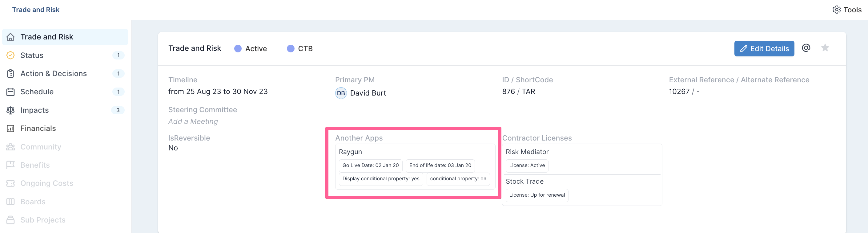This screenshot has width=868, height=233.
Task: Toggle the favorite star icon
Action: coord(825,48)
